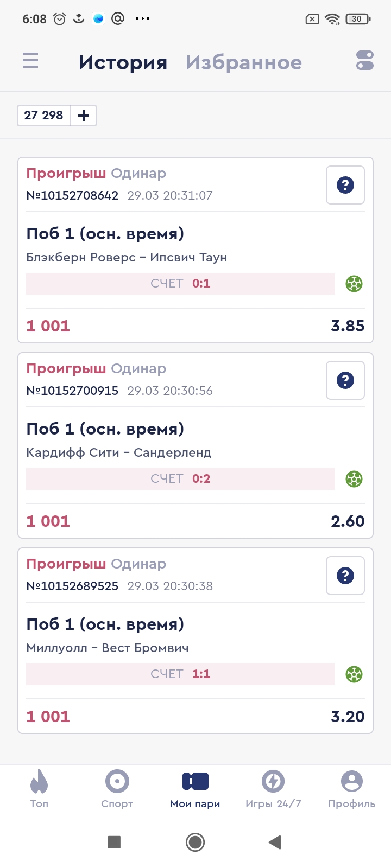The height and width of the screenshot is (868, 391).
Task: Select the История tab
Action: pyautogui.click(x=123, y=63)
